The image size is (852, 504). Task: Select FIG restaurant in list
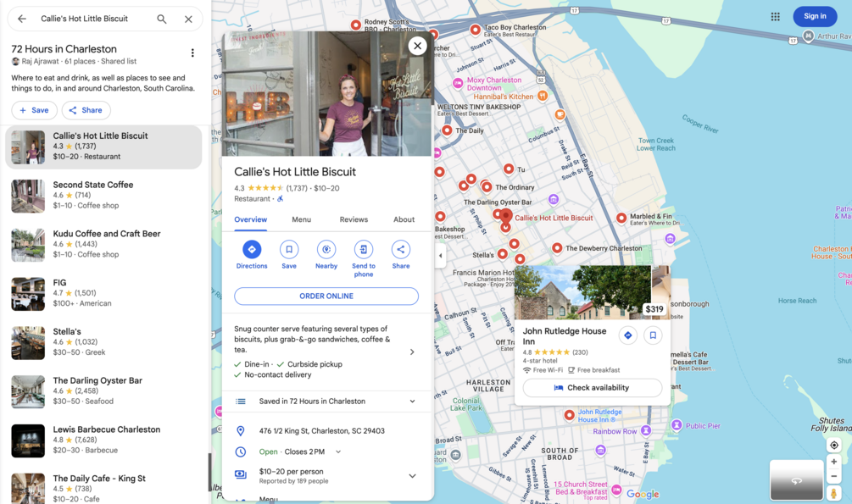(103, 293)
